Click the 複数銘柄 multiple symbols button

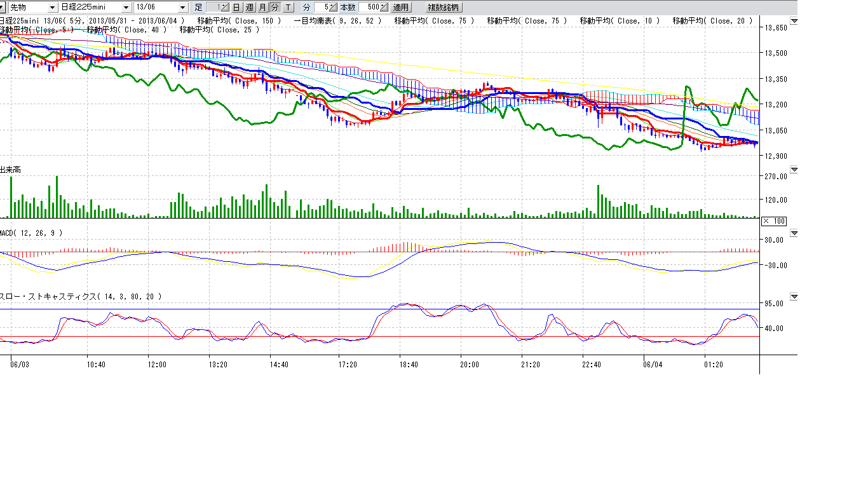click(444, 8)
